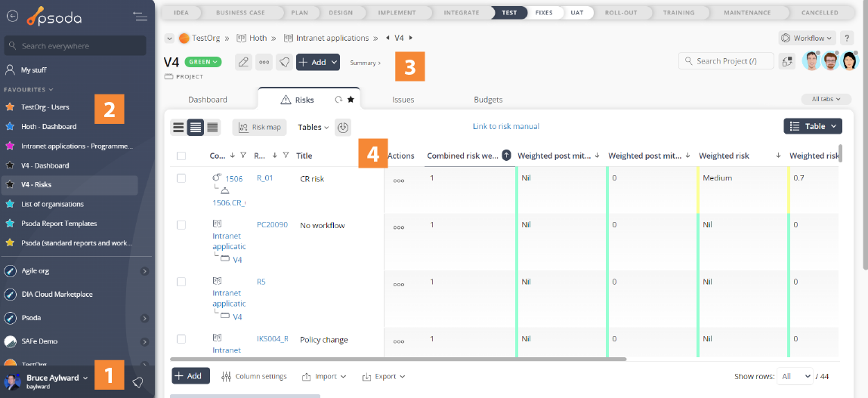Select the IMPLEMENT workflow stage
The height and width of the screenshot is (398, 868).
tap(397, 13)
